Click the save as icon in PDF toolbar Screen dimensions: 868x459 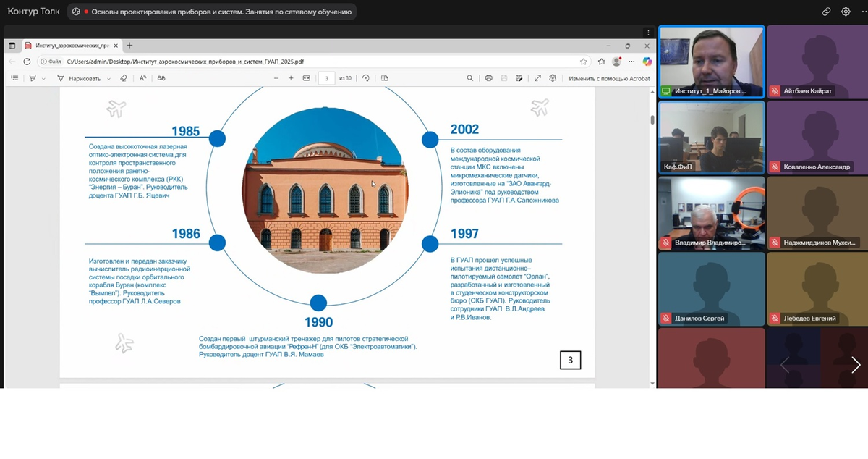point(519,78)
